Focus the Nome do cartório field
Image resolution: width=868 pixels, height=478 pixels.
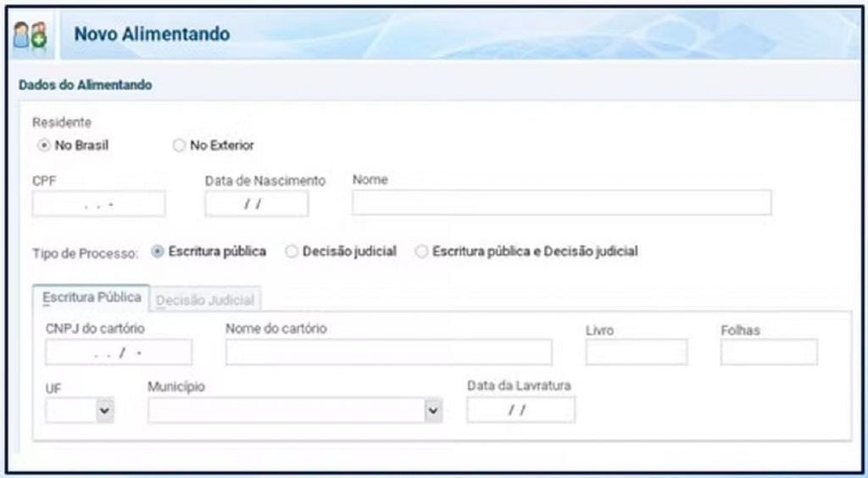(x=388, y=353)
